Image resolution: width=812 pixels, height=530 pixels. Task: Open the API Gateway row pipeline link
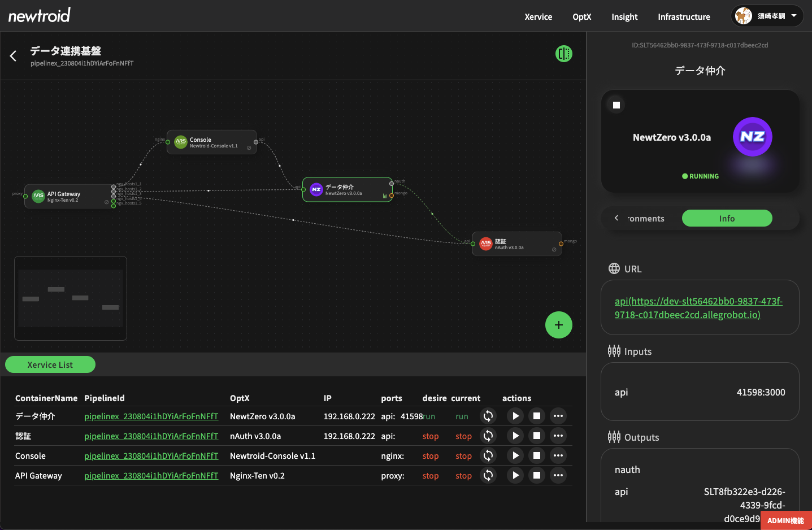[x=151, y=476]
